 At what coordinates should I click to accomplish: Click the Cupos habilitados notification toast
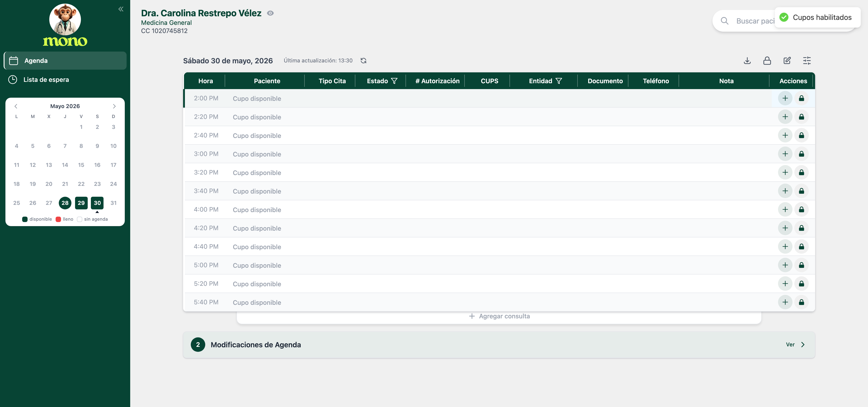tap(817, 17)
